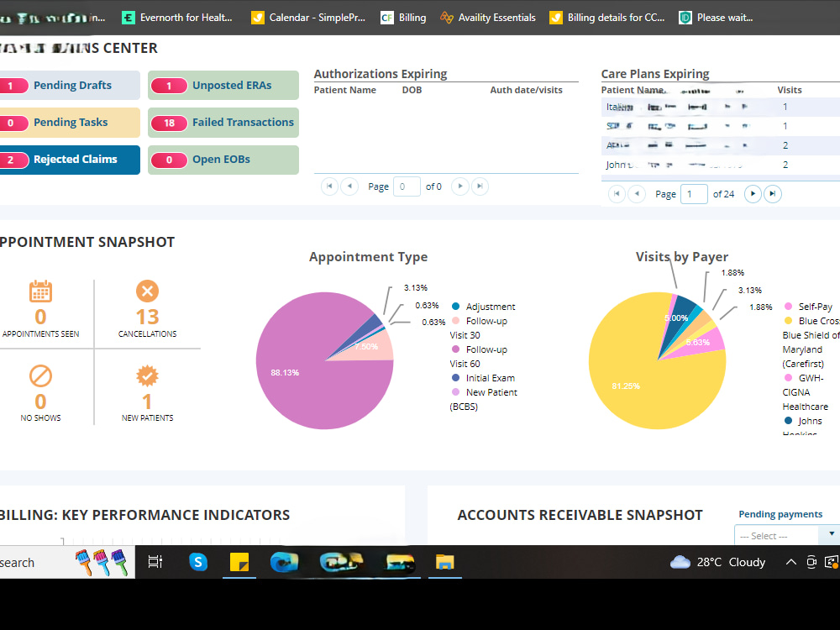The width and height of the screenshot is (840, 630).
Task: Open the Failed Transactions tile
Action: [x=223, y=122]
